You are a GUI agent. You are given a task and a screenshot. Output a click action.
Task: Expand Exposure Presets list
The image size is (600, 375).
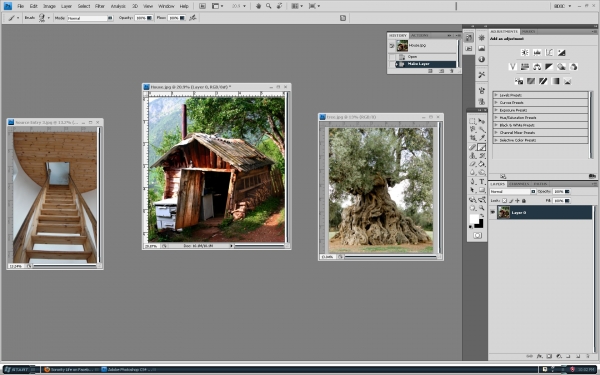tap(496, 110)
